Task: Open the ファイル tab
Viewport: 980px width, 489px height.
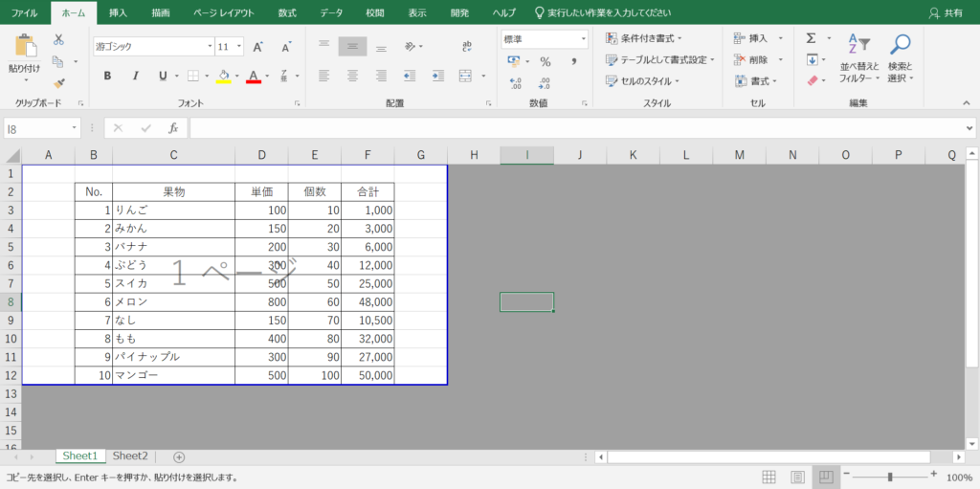Action: (24, 12)
